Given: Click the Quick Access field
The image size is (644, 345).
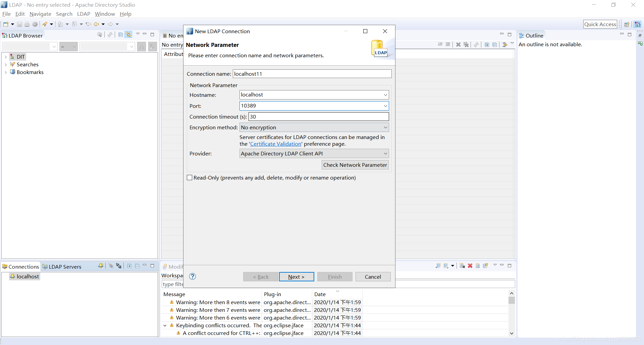Looking at the screenshot, I should pos(600,24).
